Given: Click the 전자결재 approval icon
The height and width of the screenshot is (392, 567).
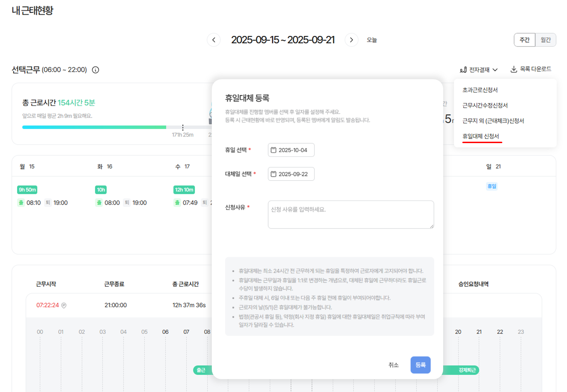Looking at the screenshot, I should (x=463, y=70).
